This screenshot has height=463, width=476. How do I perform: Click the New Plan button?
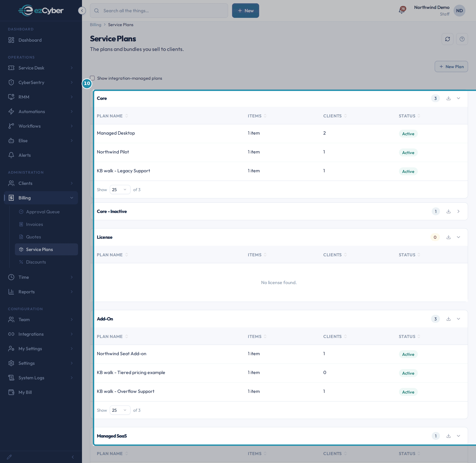(451, 67)
